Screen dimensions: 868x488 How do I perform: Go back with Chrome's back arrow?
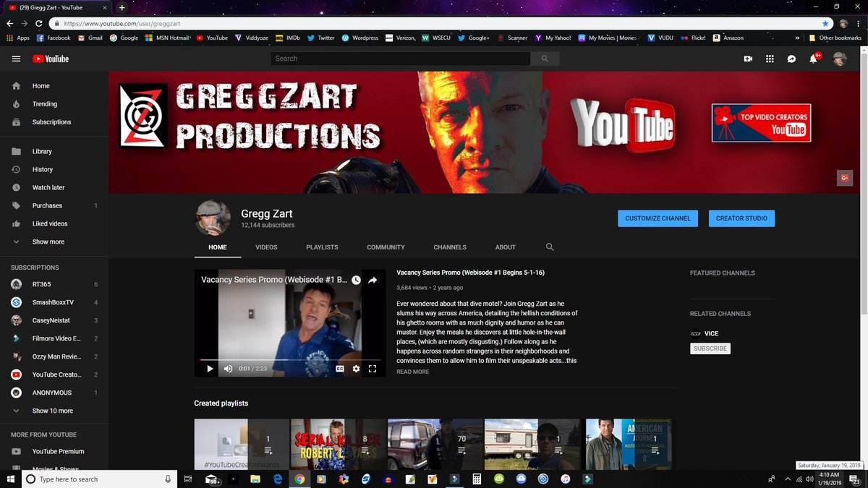pos(12,23)
